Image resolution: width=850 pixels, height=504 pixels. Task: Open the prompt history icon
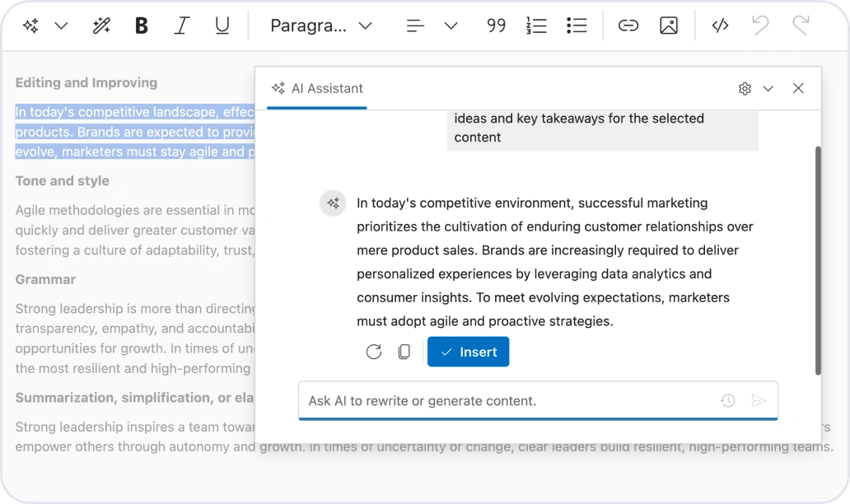pos(727,400)
